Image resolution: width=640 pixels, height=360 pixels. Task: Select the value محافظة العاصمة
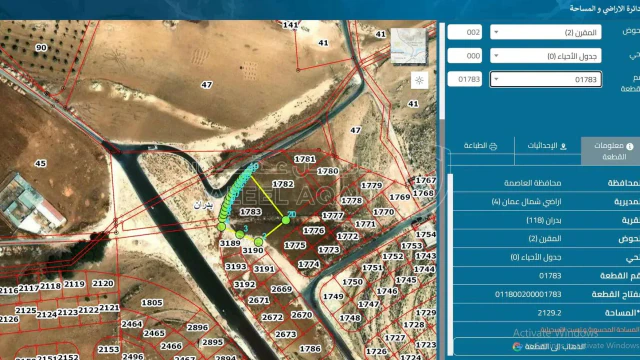pyautogui.click(x=533, y=183)
